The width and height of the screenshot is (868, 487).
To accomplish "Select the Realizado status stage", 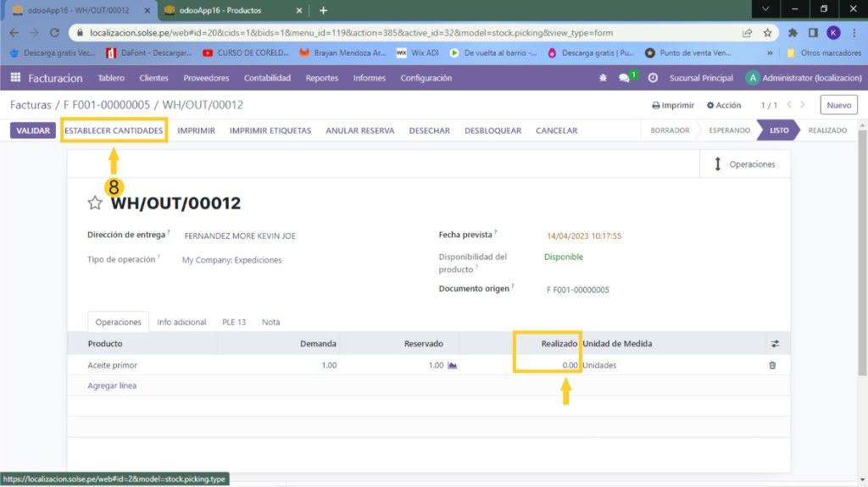I will pos(826,130).
